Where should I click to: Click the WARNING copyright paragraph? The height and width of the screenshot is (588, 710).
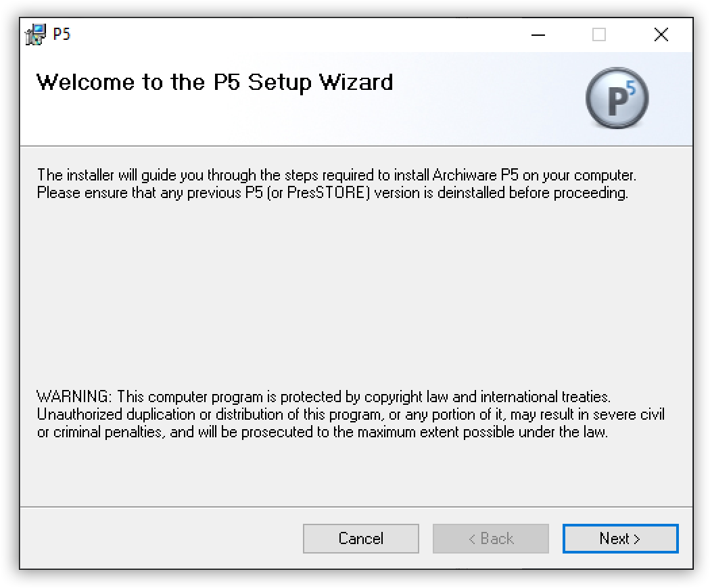click(350, 414)
